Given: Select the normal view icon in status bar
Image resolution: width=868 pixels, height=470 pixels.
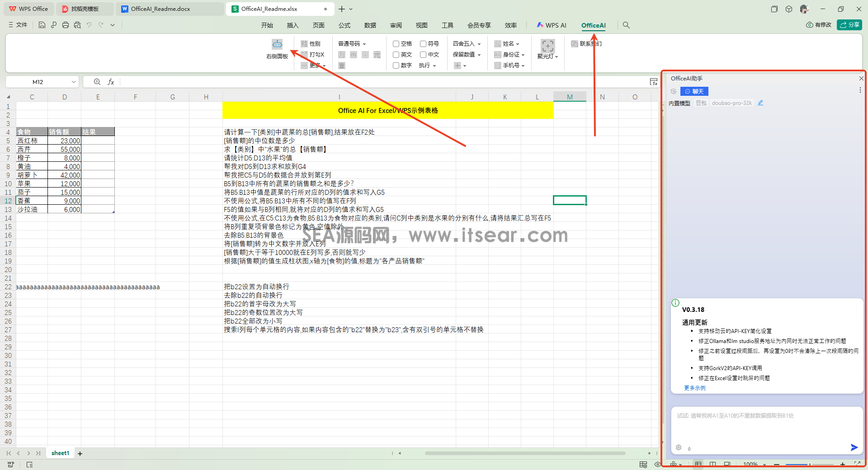Looking at the screenshot, I should 698,464.
